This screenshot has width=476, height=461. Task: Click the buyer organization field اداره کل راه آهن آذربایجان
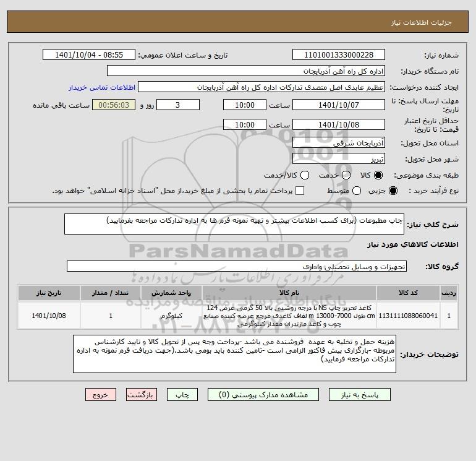246,71
